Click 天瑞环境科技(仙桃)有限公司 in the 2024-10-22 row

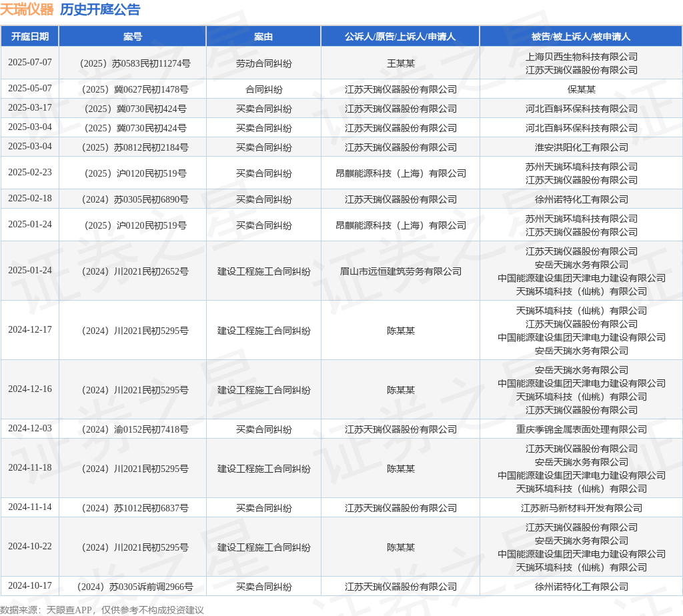coord(581,568)
